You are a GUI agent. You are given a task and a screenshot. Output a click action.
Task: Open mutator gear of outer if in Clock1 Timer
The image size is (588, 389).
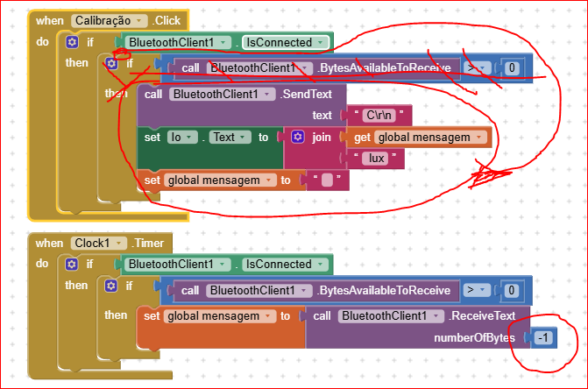click(72, 264)
